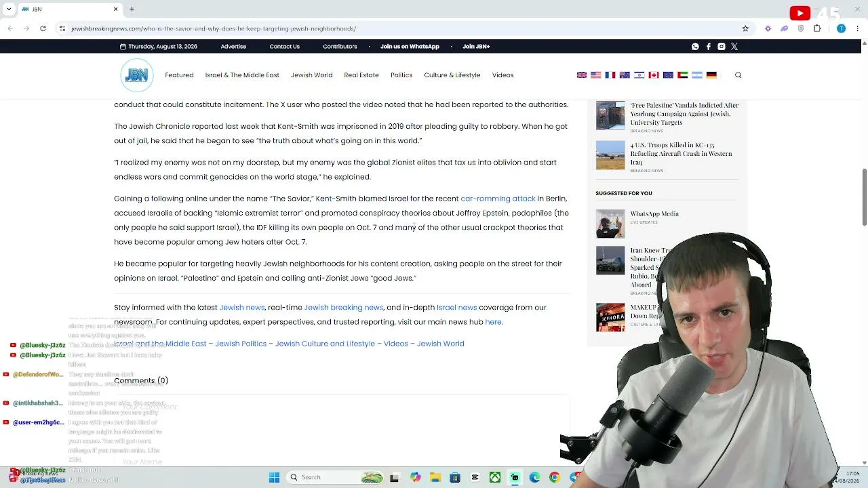Open the WhatsApp Media thumbnail
Screen dimensions: 868x488
click(x=610, y=224)
